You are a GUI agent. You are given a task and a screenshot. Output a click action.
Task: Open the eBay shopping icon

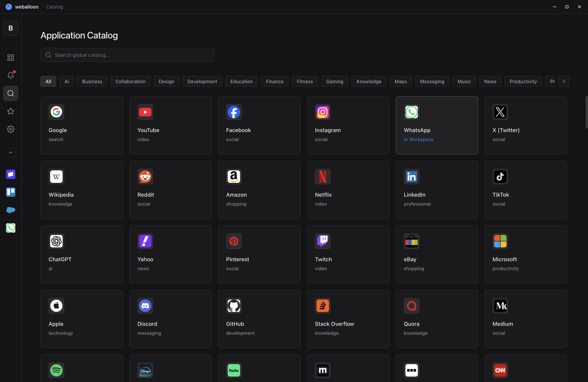pos(411,241)
